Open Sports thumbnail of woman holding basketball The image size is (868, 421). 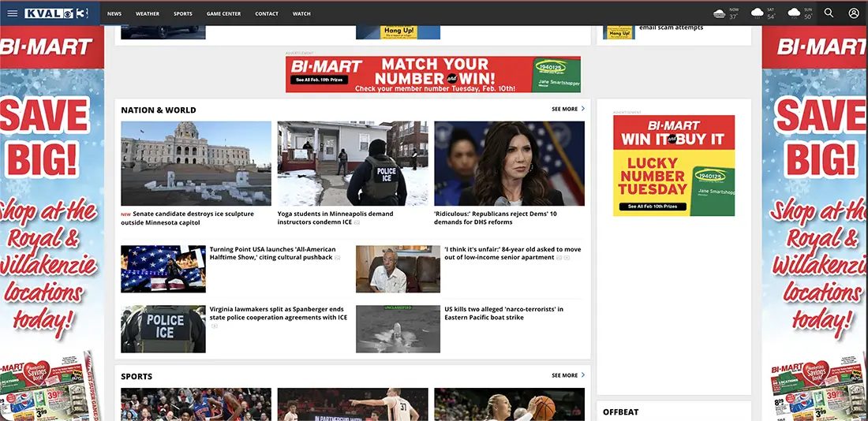(x=509, y=404)
